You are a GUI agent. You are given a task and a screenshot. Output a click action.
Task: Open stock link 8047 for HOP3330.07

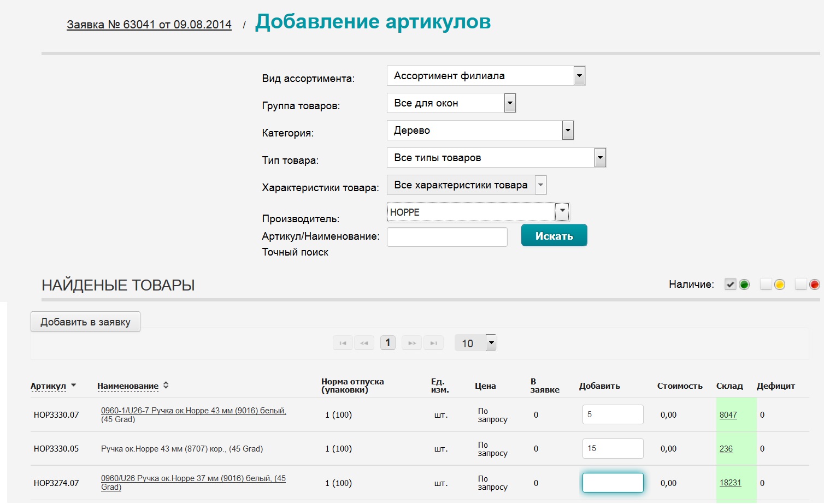pos(728,415)
